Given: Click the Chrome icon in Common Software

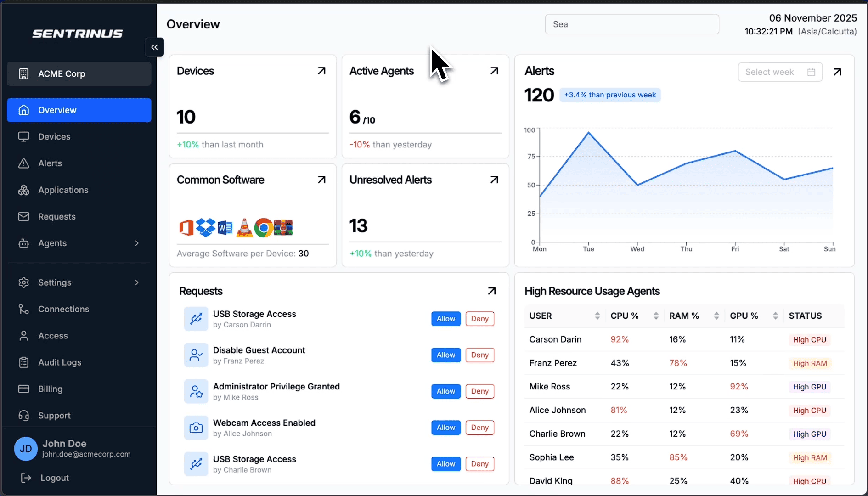Looking at the screenshot, I should (x=264, y=228).
